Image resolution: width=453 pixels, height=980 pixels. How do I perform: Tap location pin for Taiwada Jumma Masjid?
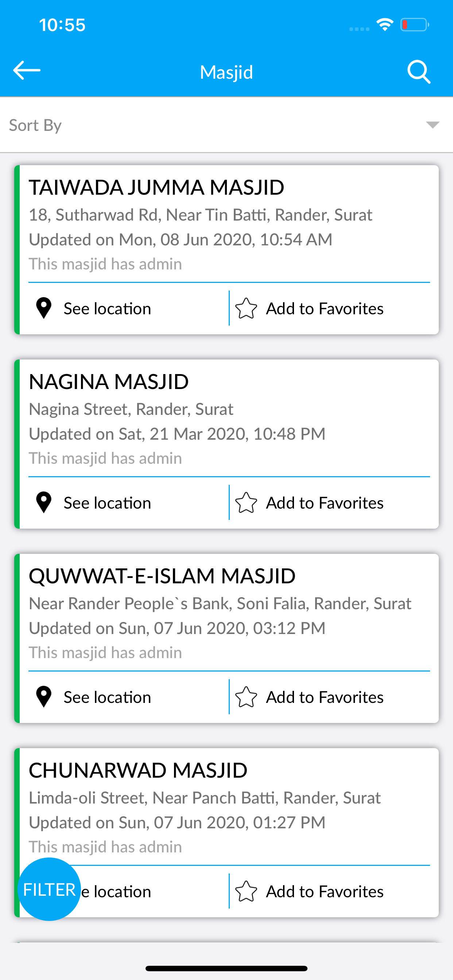click(44, 308)
